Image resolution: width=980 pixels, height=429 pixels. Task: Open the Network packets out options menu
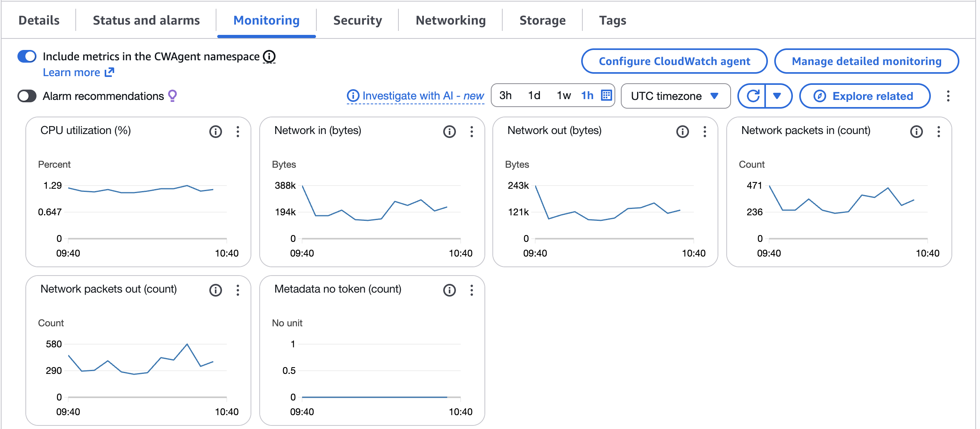(x=237, y=291)
